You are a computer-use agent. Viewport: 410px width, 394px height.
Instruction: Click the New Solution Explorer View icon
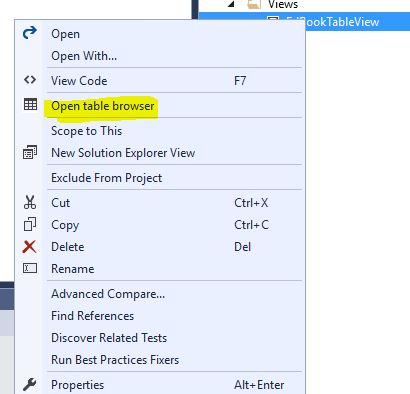point(30,152)
